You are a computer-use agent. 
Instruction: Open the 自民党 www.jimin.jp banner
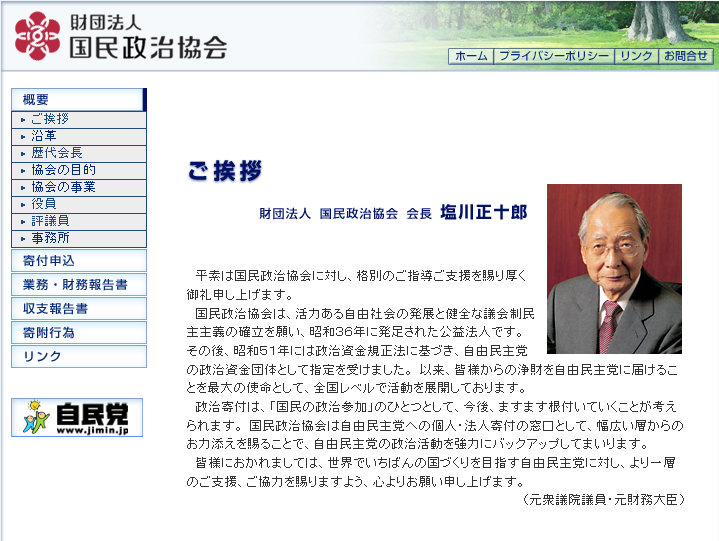(x=77, y=417)
